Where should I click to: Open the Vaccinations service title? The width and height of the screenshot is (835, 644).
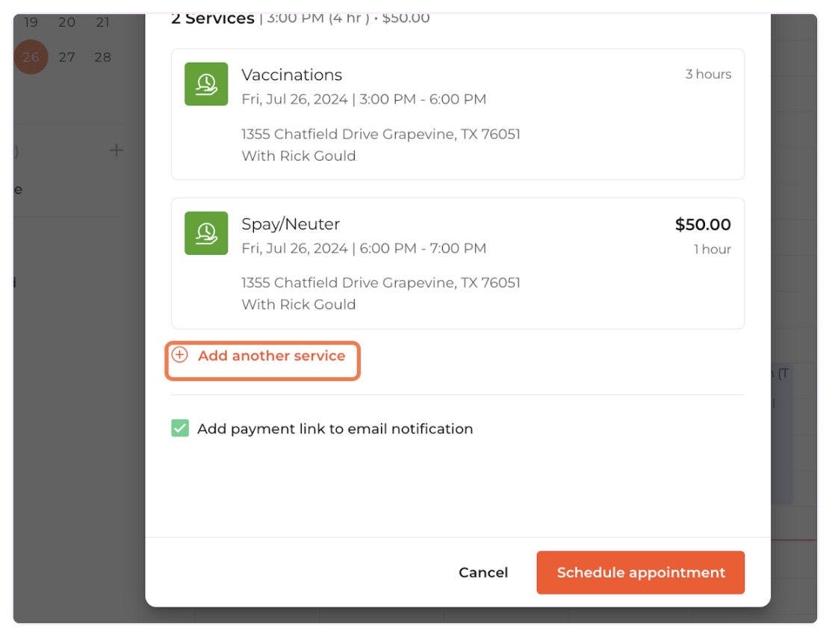(291, 75)
